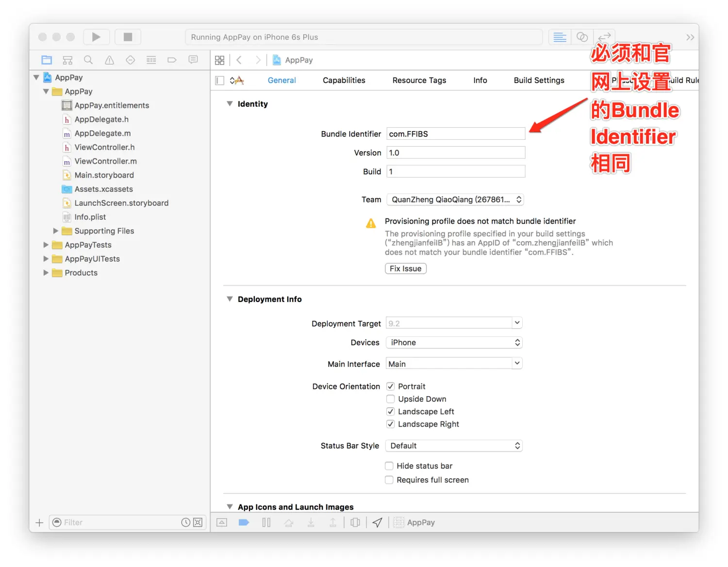The width and height of the screenshot is (728, 567).
Task: Expand the Products folder
Action: tap(46, 273)
